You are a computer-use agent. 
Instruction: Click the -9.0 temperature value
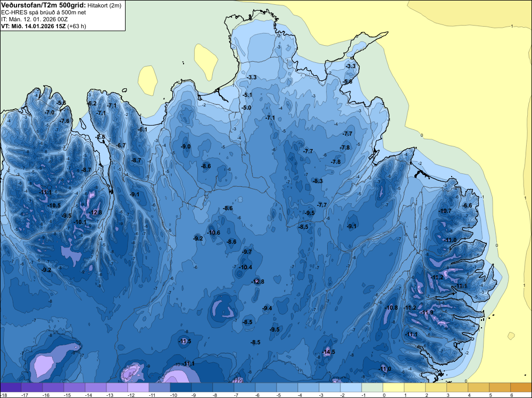(x=186, y=146)
